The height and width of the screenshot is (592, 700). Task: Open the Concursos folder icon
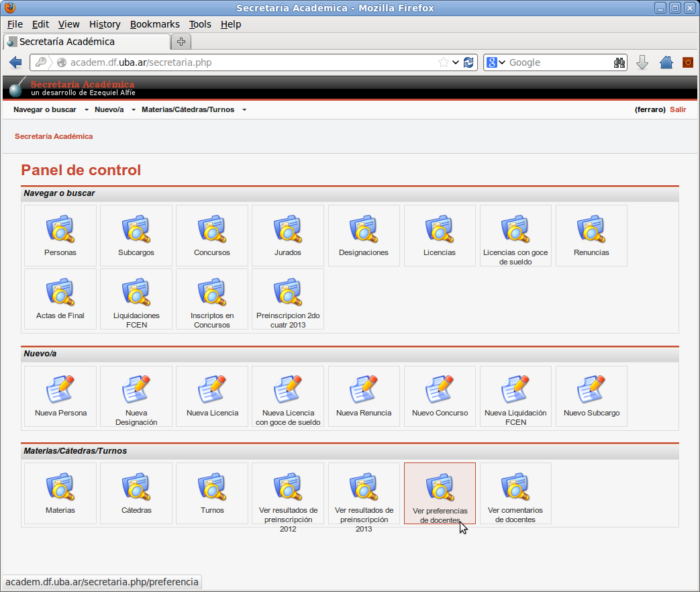tap(212, 229)
